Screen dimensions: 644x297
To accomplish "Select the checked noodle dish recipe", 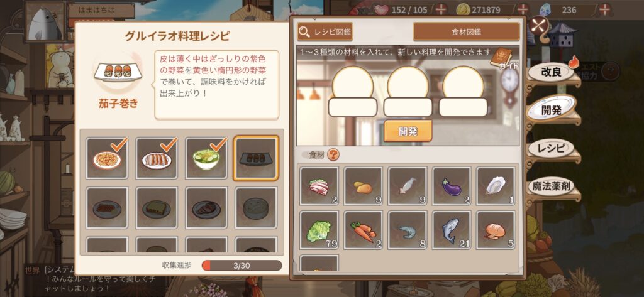I will click(107, 158).
